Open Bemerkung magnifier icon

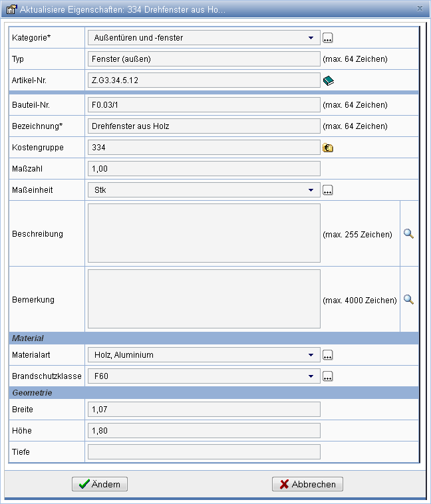tap(409, 300)
